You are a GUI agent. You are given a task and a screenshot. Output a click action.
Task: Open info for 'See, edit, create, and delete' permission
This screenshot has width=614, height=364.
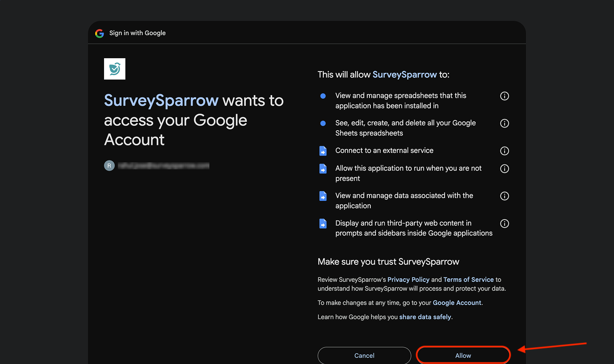click(504, 124)
